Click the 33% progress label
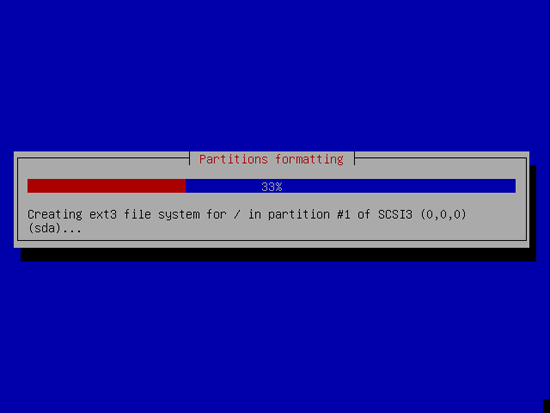This screenshot has width=550, height=413. [272, 187]
